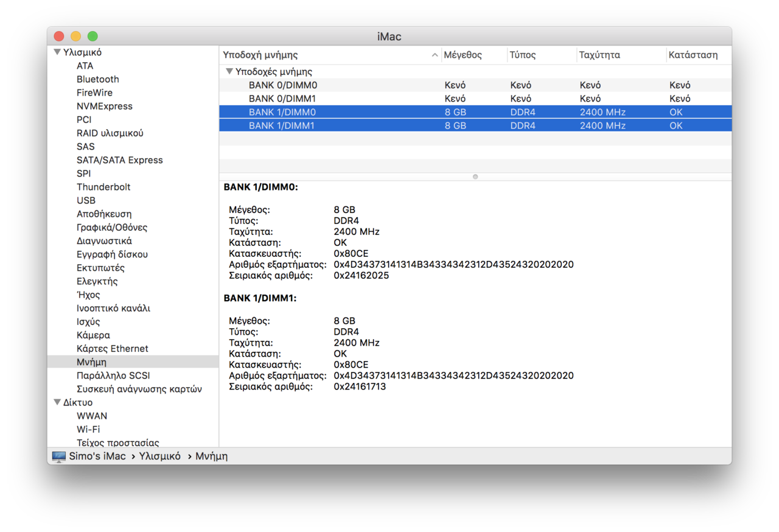Open Εκτυπωτές section

tap(100, 268)
